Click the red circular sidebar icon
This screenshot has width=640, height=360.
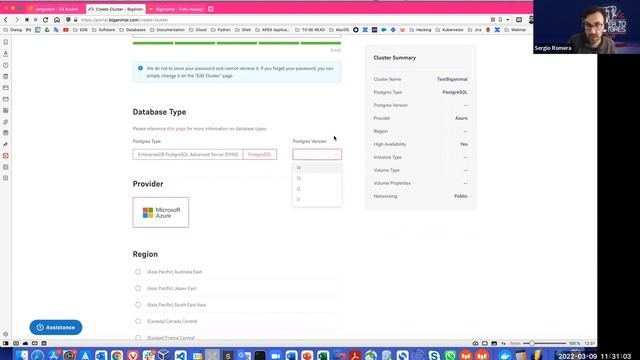click(6, 156)
